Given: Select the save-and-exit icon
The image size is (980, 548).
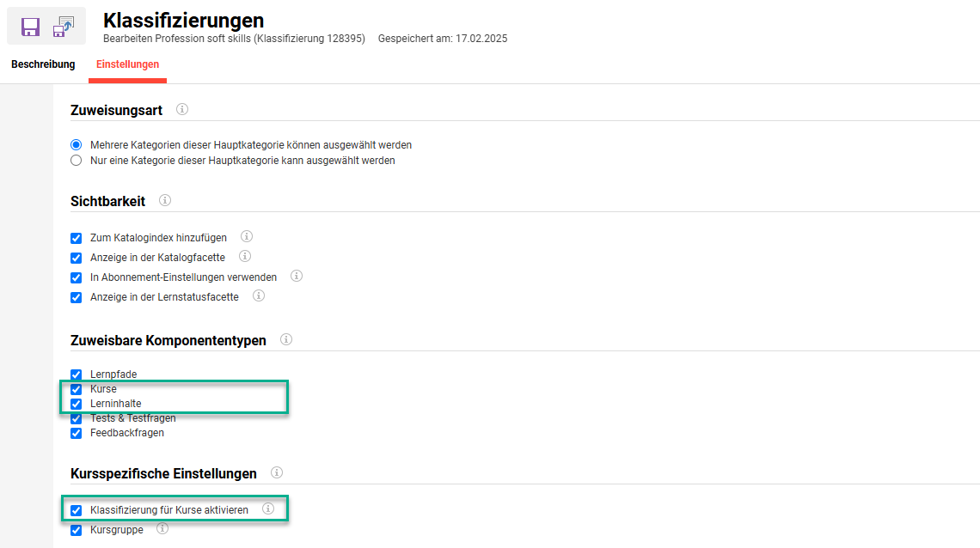Looking at the screenshot, I should [64, 27].
